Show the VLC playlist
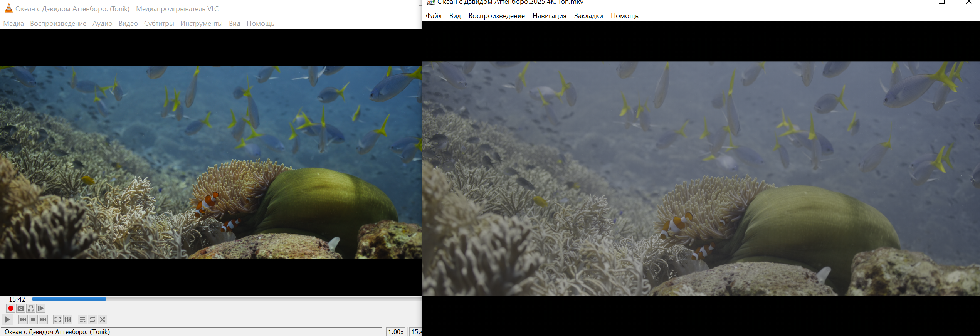This screenshot has height=336, width=980. (x=82, y=319)
